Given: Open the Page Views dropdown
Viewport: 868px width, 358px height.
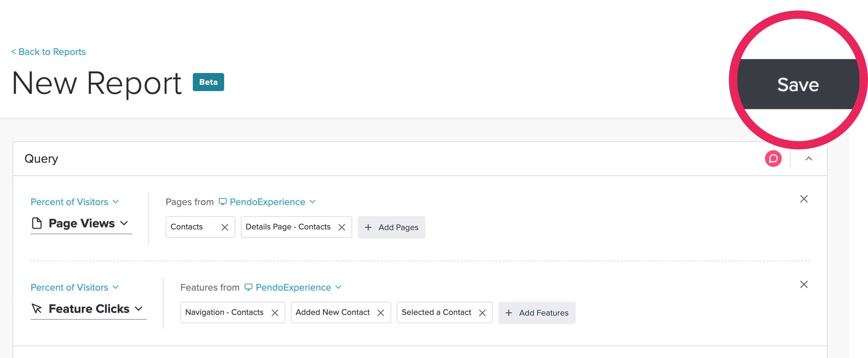Looking at the screenshot, I should (x=81, y=223).
